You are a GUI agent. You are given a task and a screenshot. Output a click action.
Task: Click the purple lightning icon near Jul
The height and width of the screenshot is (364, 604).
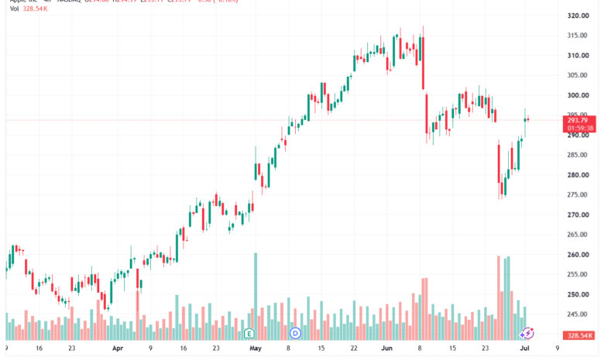[527, 333]
